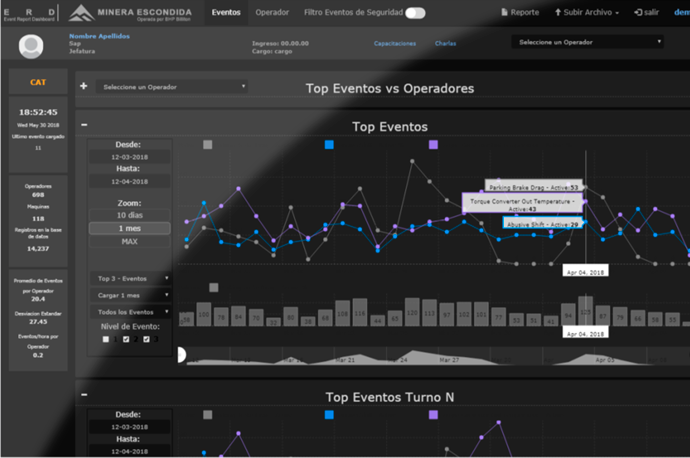Collapse the Top Eventos Turno N panel
This screenshot has width=690, height=458.
pyautogui.click(x=84, y=395)
